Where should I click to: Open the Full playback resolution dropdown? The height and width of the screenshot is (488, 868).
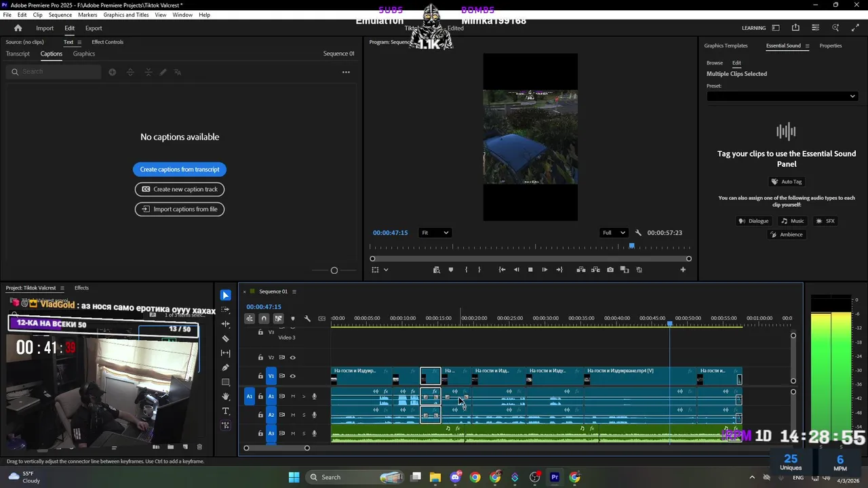click(x=614, y=232)
